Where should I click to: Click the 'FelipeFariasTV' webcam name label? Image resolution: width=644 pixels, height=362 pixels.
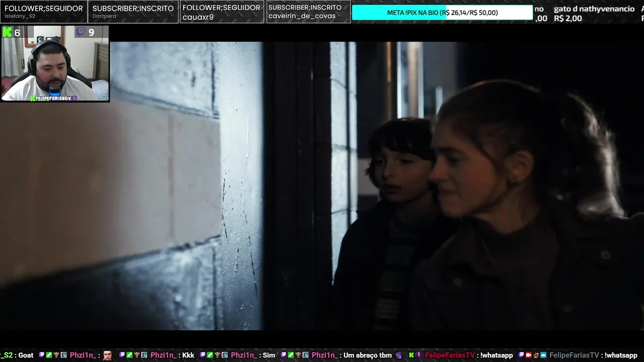tap(53, 99)
